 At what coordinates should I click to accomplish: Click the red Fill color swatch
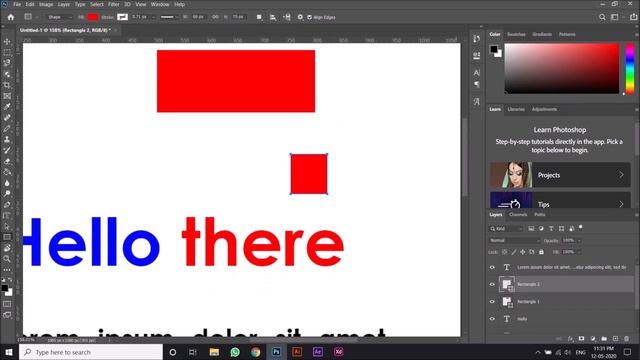point(93,17)
